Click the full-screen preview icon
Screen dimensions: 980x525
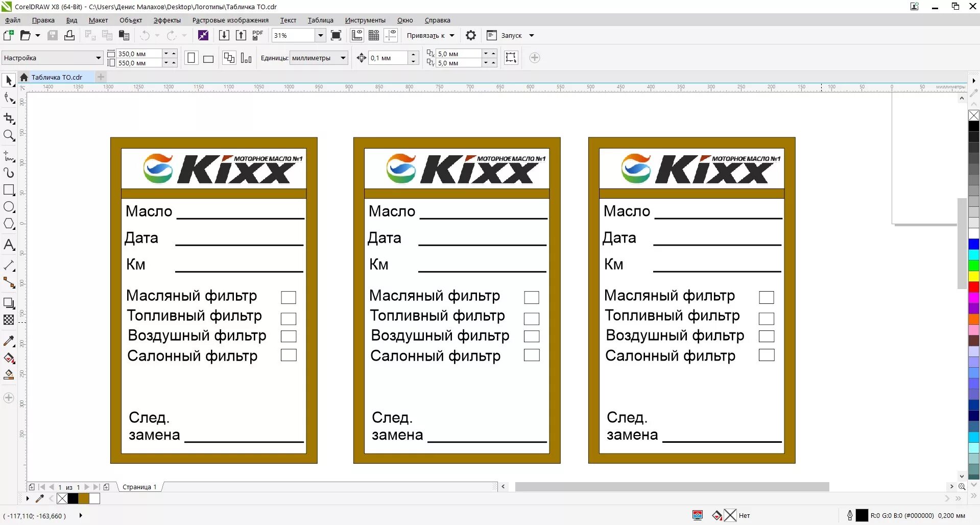click(x=336, y=35)
